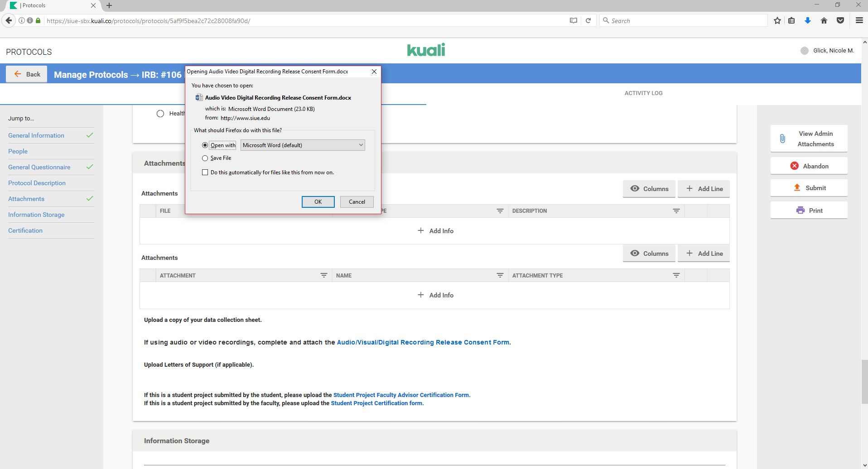Expand the Microsoft Word (default) dropdown
Viewport: 868px width, 469px height.
coord(303,145)
